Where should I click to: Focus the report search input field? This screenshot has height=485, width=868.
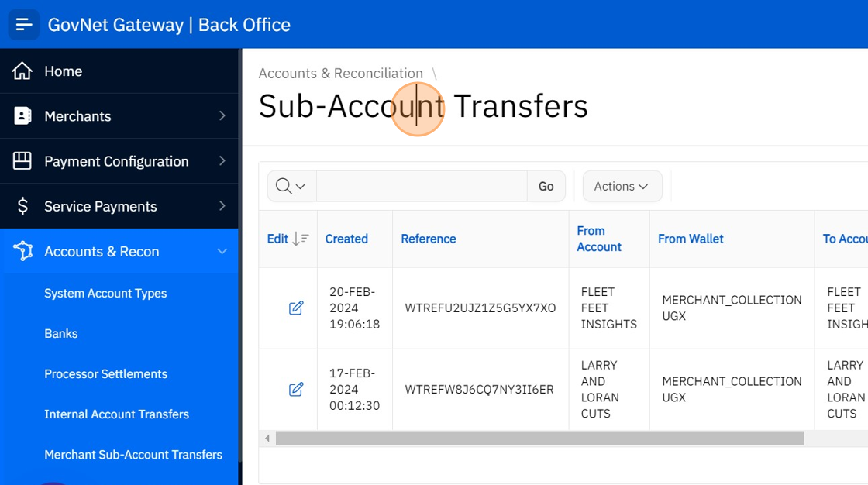422,187
